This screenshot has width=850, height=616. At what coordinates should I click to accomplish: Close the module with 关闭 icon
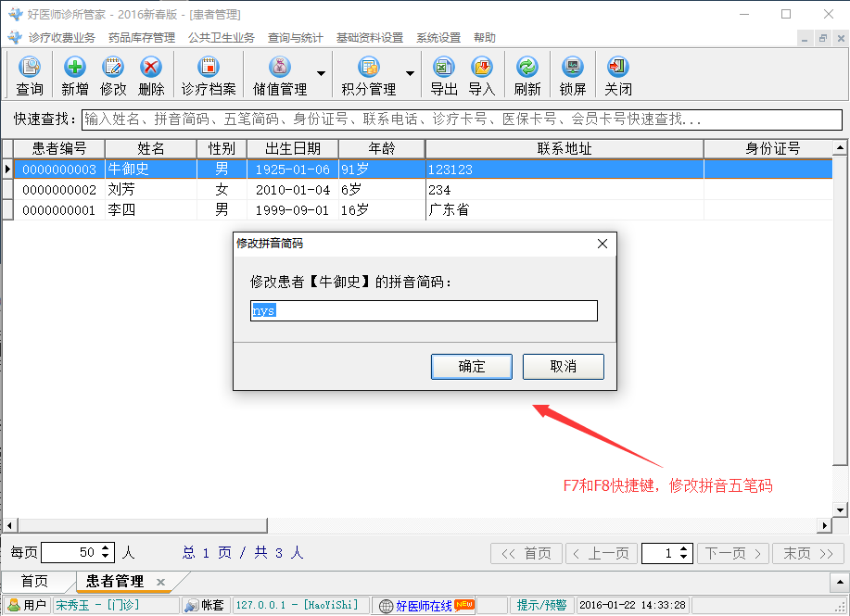pos(618,75)
